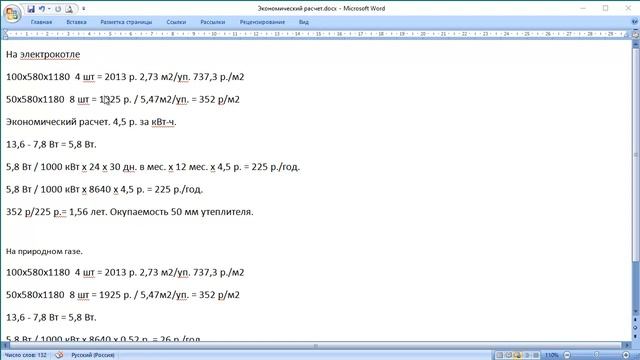Image resolution: width=640 pixels, height=360 pixels.
Task: Click the vertical scrollbar thumb
Action: coord(636,155)
